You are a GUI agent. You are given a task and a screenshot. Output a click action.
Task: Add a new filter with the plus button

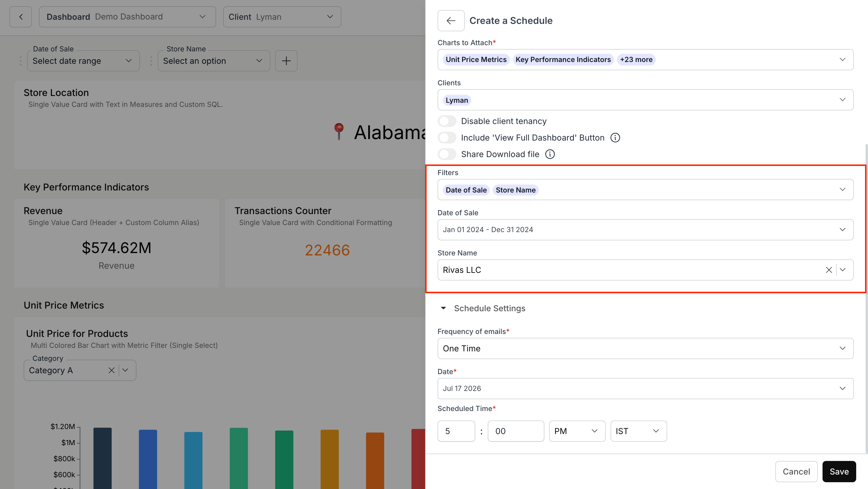[x=286, y=61]
